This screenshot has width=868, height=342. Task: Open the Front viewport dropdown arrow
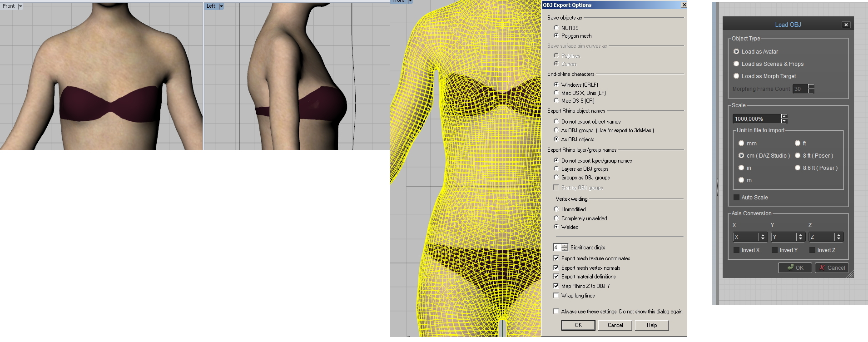(20, 6)
